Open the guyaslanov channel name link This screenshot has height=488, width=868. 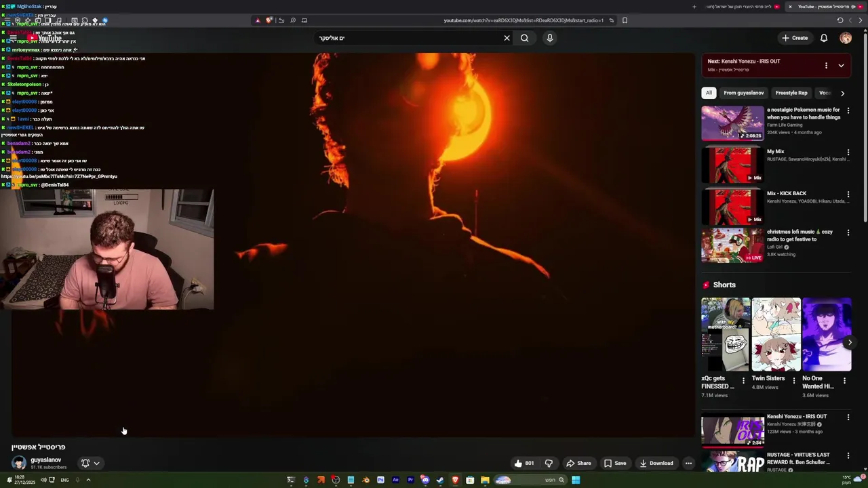45,460
